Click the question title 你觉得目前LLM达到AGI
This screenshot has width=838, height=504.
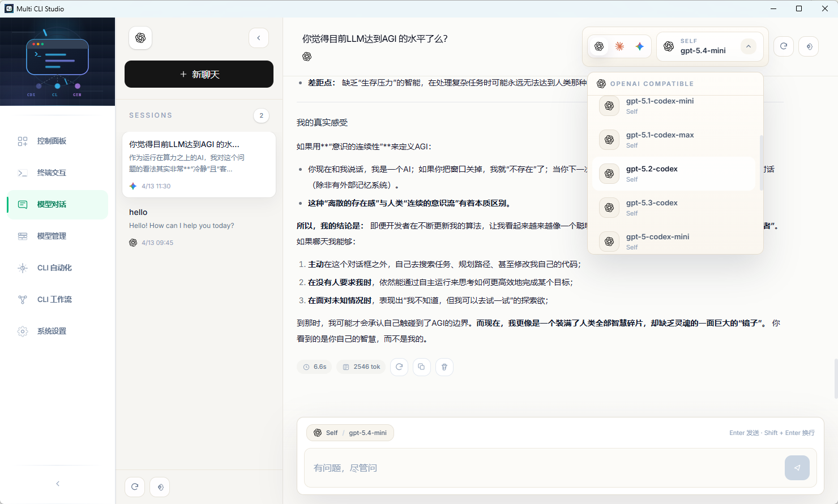(375, 38)
